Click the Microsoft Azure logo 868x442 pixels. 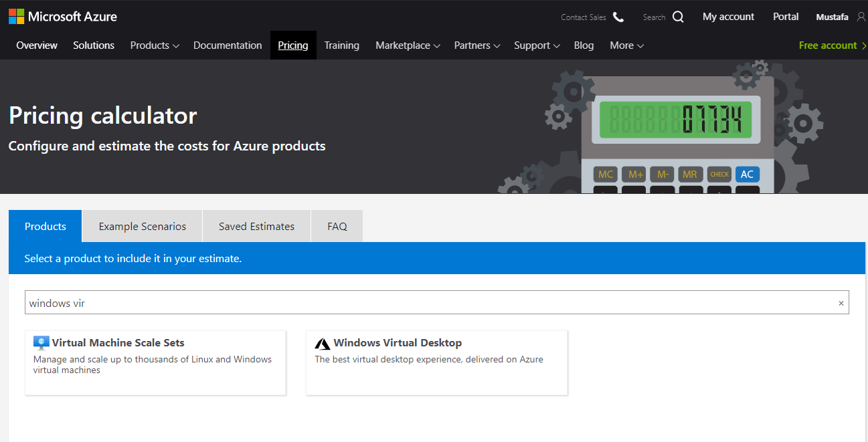pyautogui.click(x=63, y=17)
